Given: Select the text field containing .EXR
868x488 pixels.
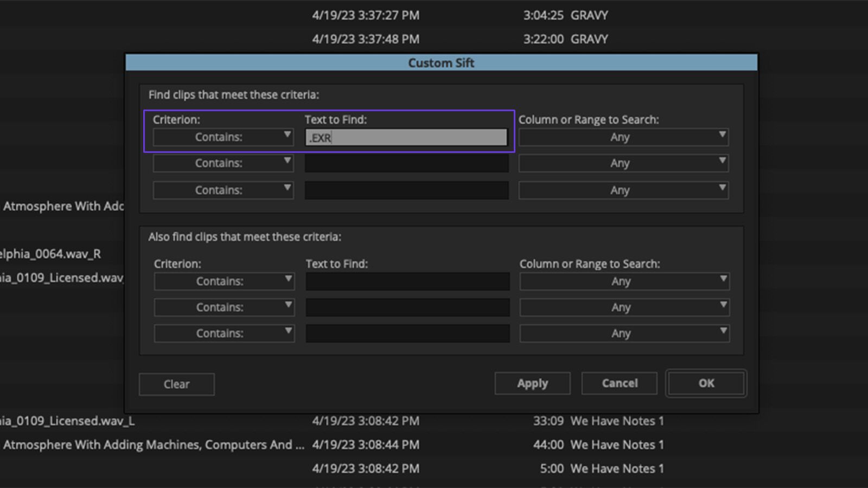Looking at the screenshot, I should tap(406, 137).
